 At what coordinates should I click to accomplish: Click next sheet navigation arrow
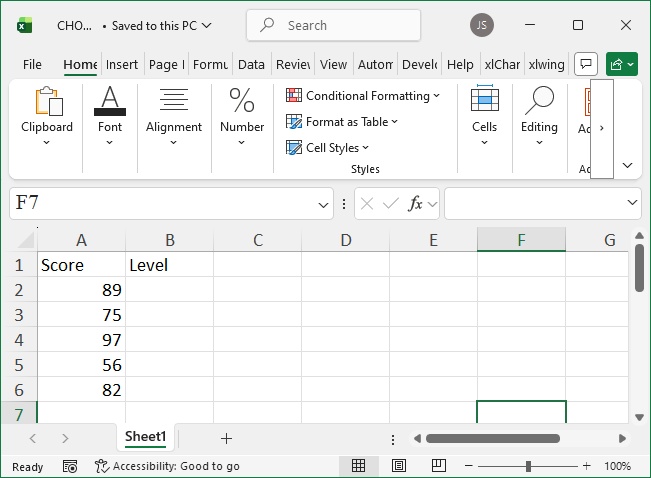[65, 438]
